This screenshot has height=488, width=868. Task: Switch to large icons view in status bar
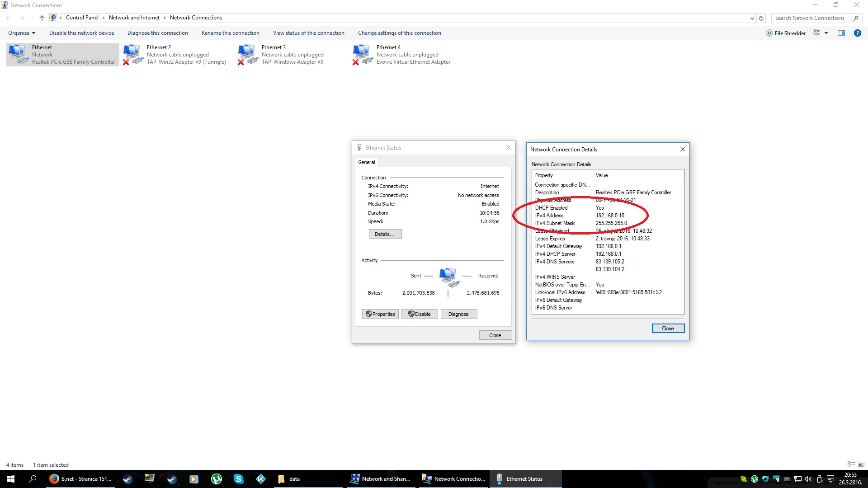(861, 465)
